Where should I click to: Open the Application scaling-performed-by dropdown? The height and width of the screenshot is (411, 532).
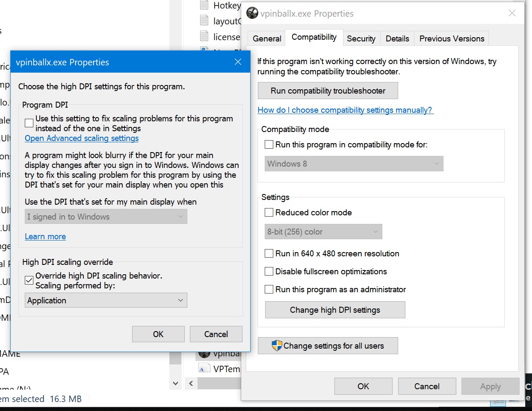(106, 300)
